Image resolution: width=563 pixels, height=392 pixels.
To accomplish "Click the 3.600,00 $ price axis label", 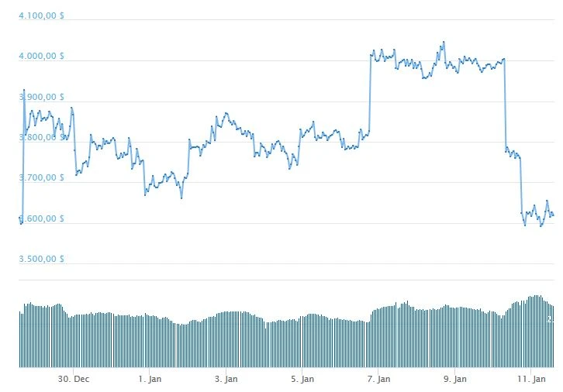I will point(42,219).
